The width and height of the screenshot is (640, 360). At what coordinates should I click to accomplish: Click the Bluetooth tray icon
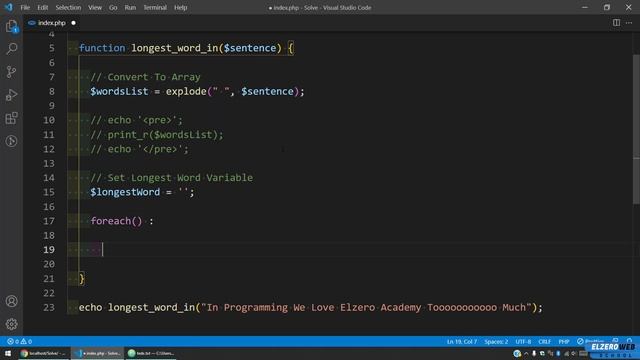point(558,353)
